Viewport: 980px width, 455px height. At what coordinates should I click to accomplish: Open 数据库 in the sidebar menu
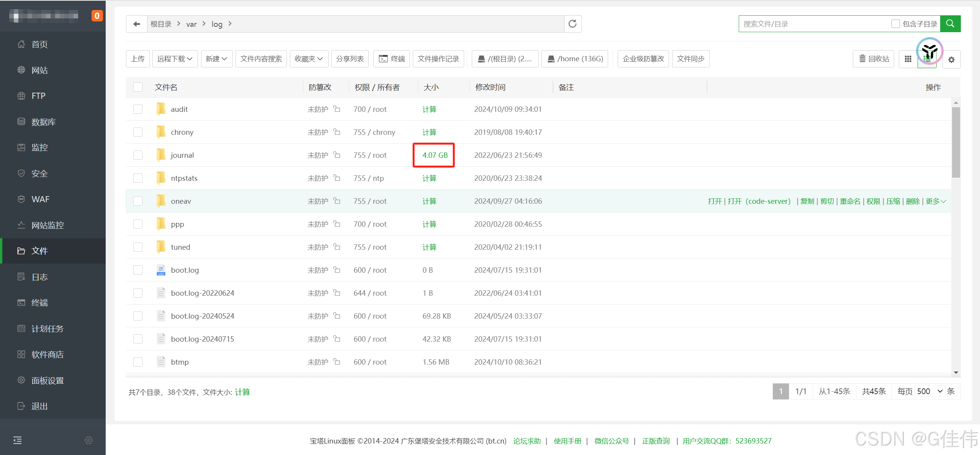coord(43,122)
